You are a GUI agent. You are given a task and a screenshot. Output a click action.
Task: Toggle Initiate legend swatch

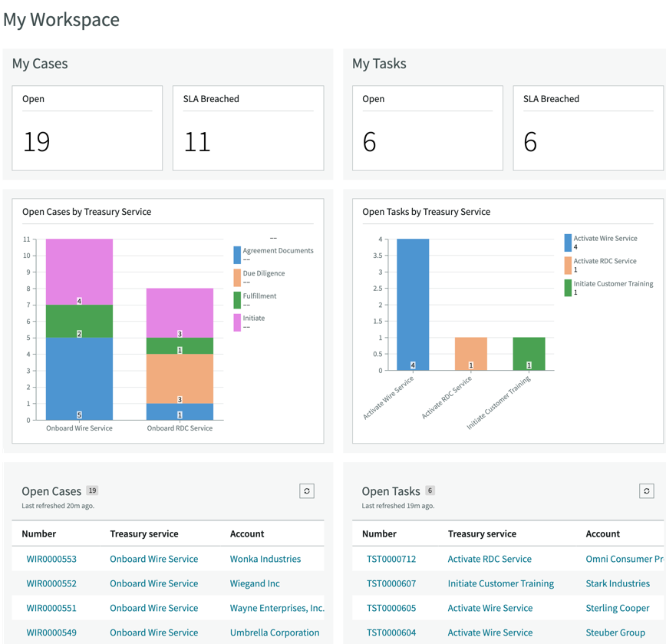(237, 322)
